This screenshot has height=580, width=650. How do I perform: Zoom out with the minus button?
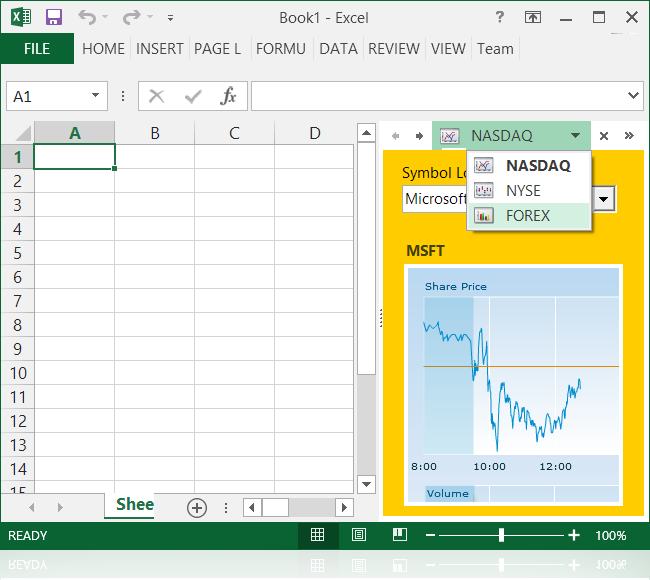point(430,535)
